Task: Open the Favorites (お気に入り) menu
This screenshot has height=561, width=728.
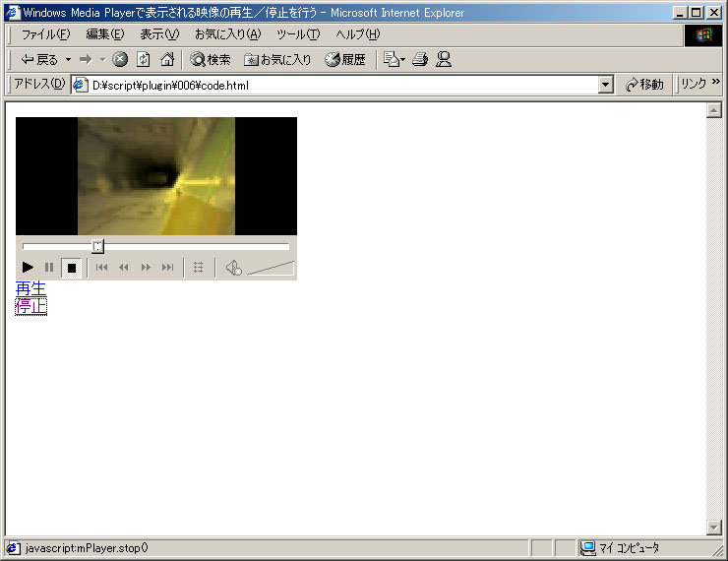Action: coord(227,34)
